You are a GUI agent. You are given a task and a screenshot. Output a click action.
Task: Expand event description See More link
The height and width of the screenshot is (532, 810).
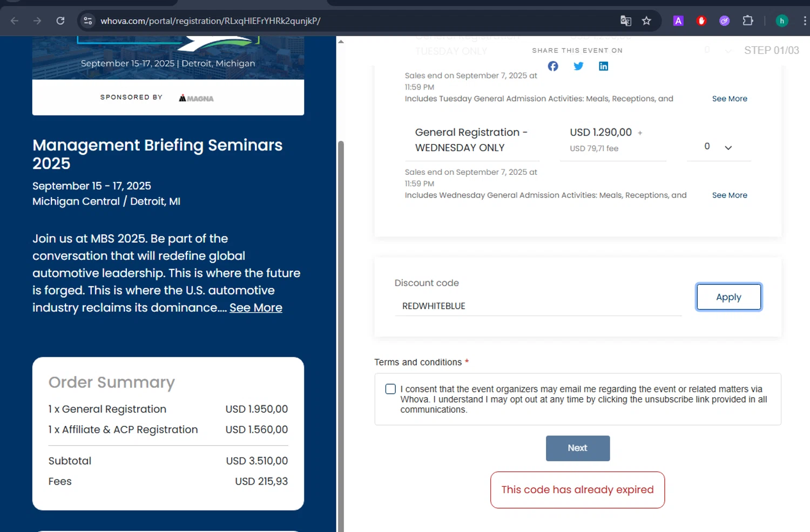[256, 308]
